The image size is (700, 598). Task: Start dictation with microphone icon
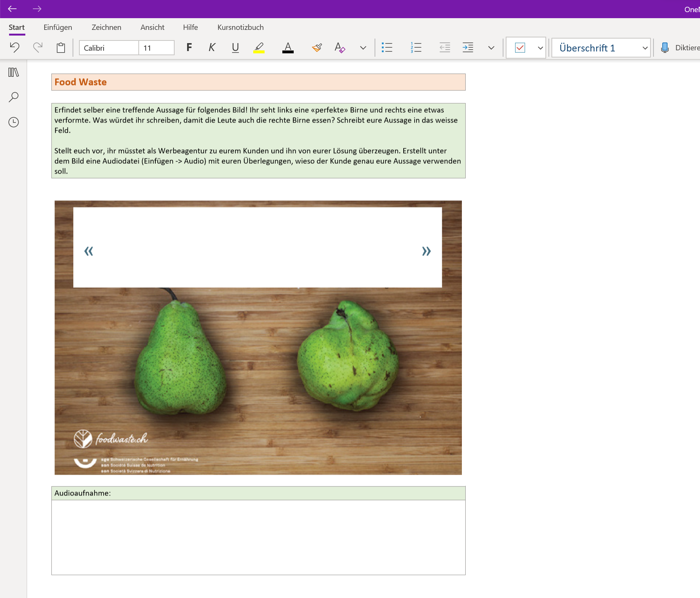point(664,48)
